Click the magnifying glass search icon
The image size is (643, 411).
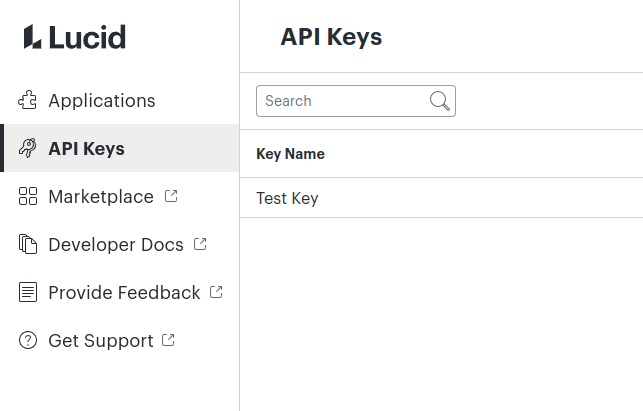[440, 101]
